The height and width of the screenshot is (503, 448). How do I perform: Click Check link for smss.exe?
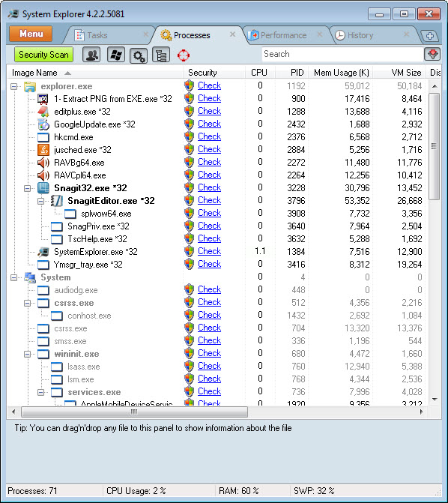[210, 340]
